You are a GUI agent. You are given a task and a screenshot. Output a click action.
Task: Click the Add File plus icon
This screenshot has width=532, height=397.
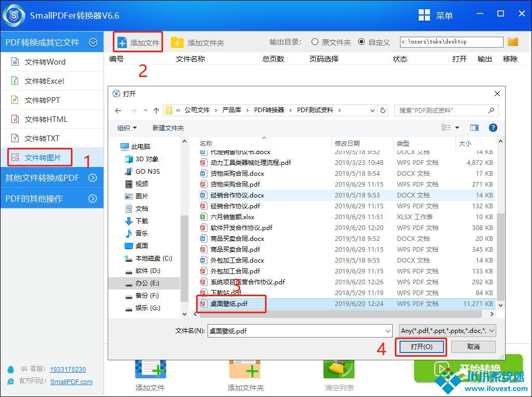(x=122, y=42)
